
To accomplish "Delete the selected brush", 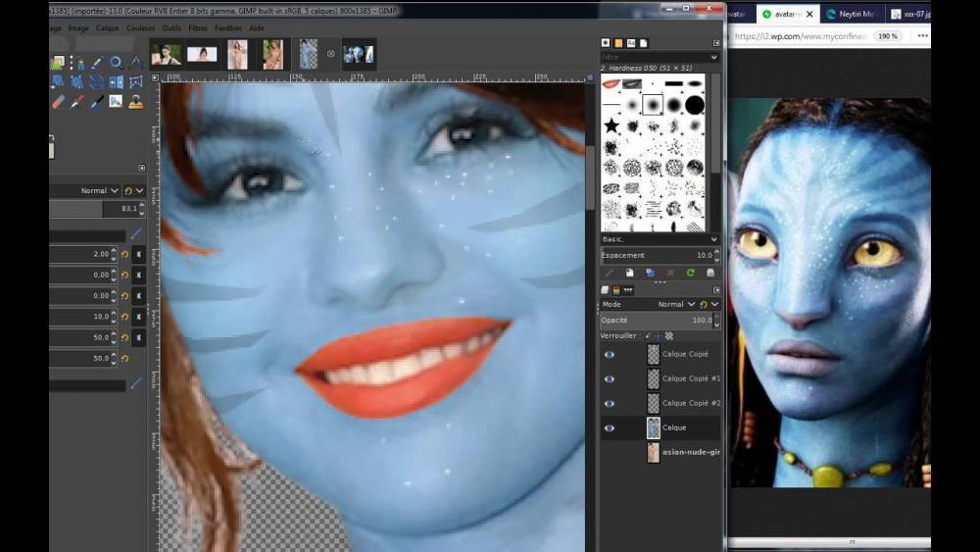I will point(670,273).
